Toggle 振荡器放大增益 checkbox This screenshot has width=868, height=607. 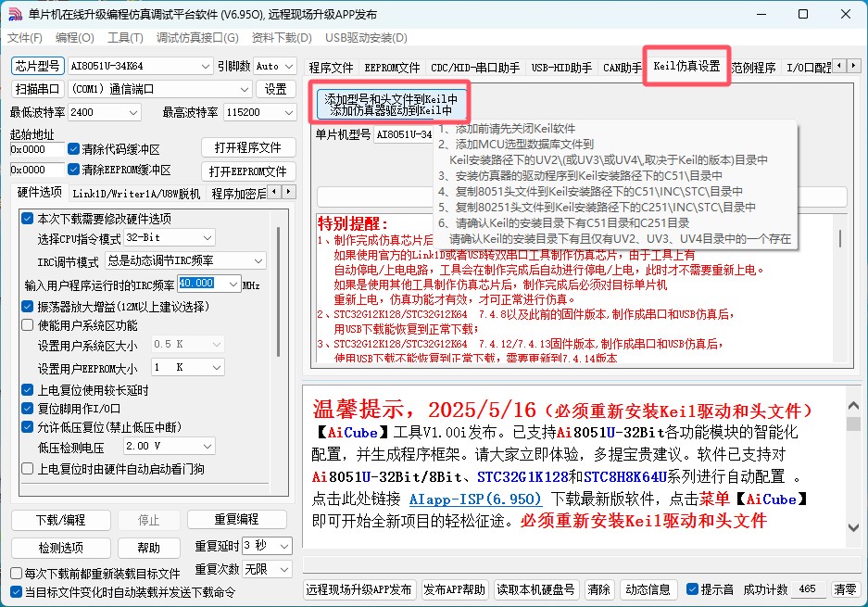27,306
